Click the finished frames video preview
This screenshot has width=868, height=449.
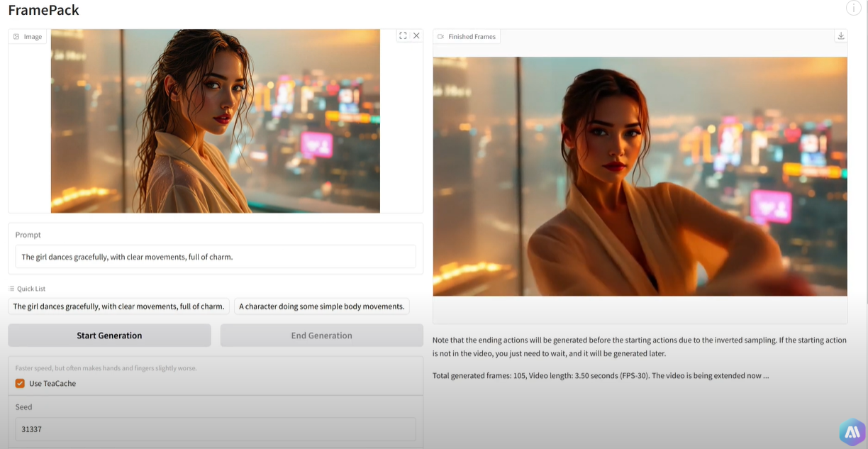640,177
